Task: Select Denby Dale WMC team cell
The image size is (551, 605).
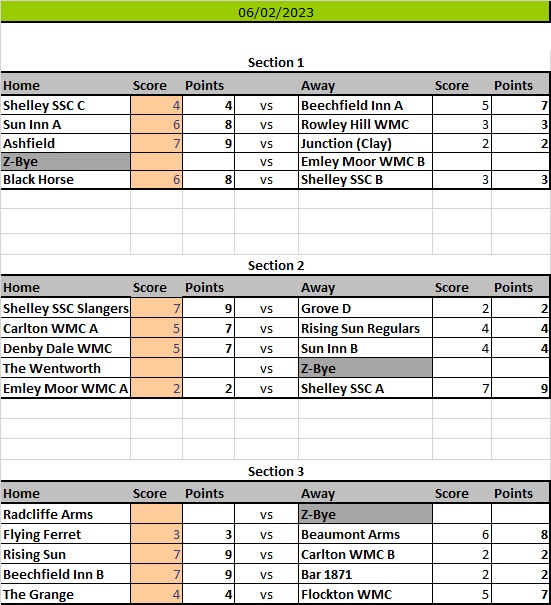Action: pyautogui.click(x=66, y=348)
